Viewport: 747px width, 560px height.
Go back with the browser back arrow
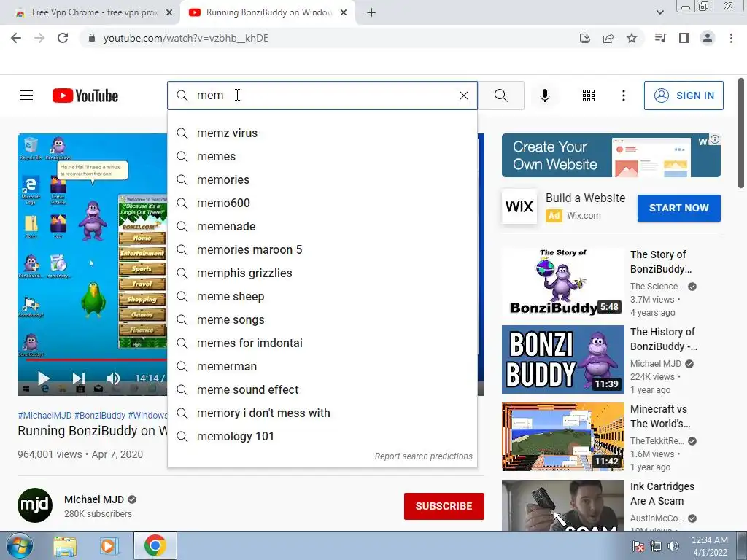tap(16, 38)
